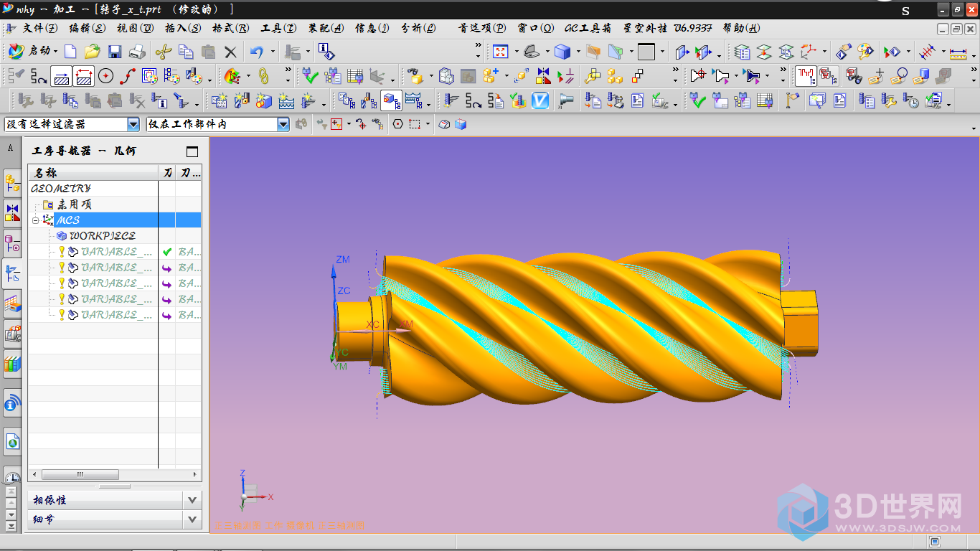Open the 窗口(O) window menu
The width and height of the screenshot is (980, 551).
click(x=535, y=28)
